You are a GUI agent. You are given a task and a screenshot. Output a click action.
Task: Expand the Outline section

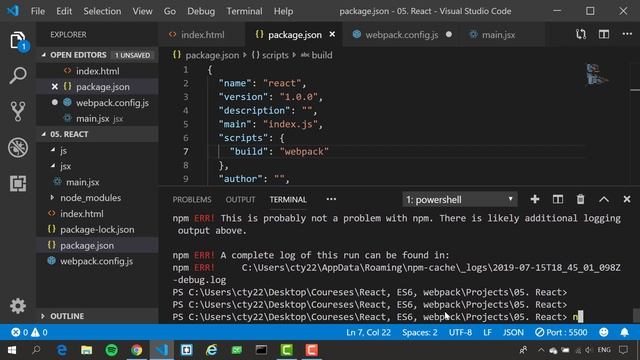97,316
